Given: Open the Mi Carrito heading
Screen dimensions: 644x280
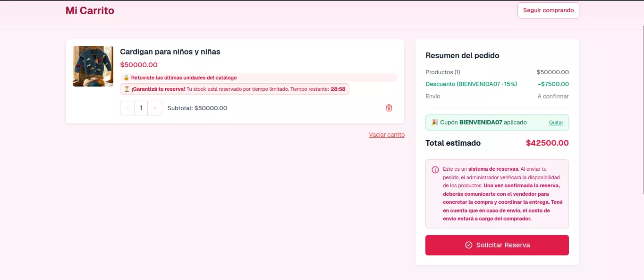Looking at the screenshot, I should click(90, 10).
